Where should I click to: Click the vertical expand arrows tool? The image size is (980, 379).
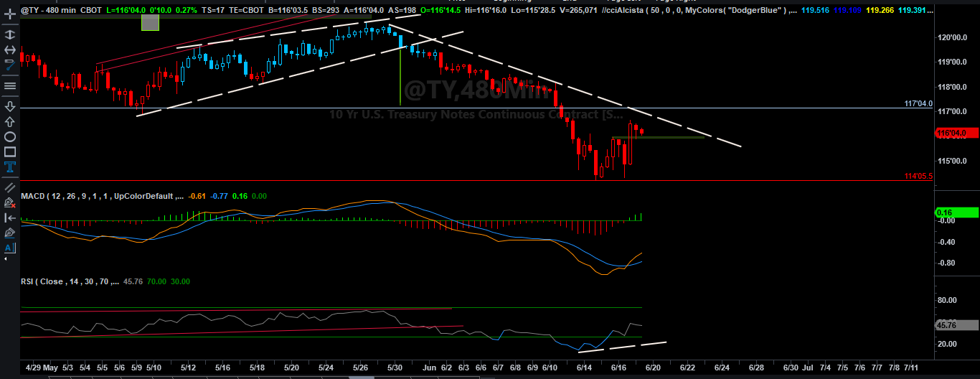point(10,33)
